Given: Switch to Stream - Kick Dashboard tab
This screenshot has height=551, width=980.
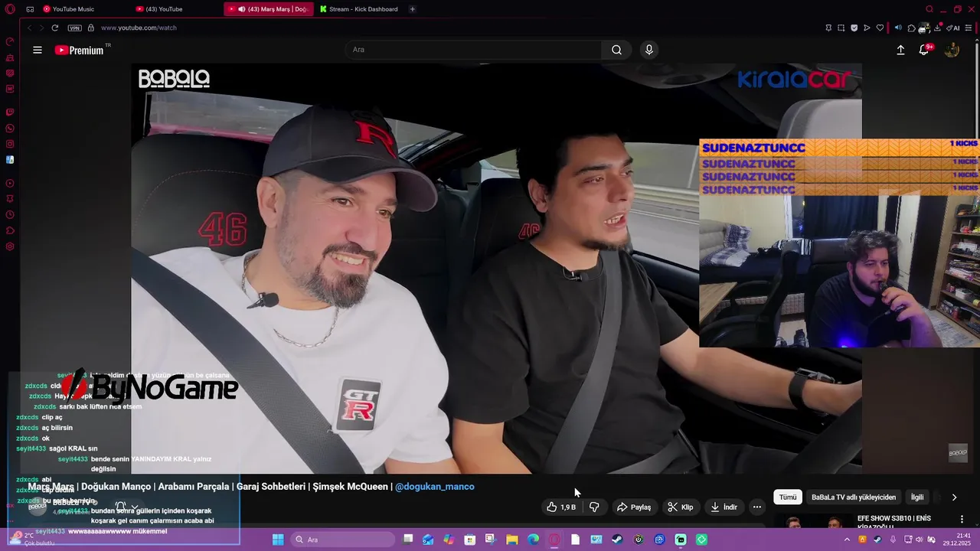Looking at the screenshot, I should coord(360,9).
